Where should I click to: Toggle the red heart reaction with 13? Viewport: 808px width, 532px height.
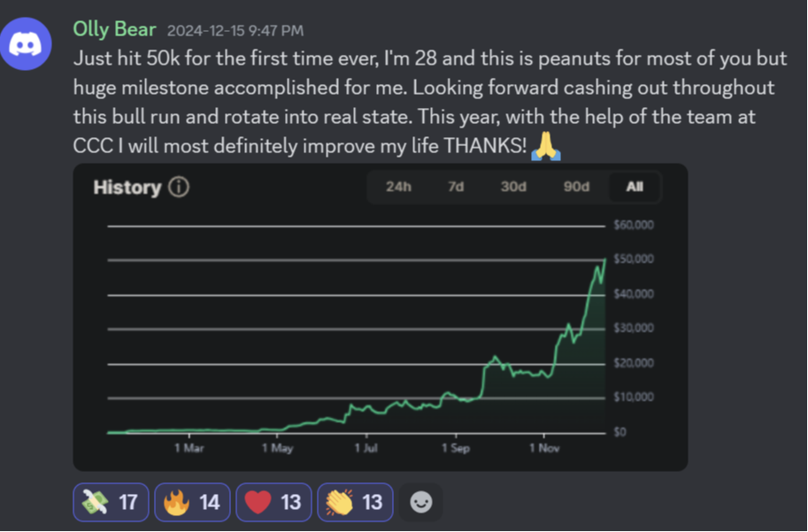273,502
